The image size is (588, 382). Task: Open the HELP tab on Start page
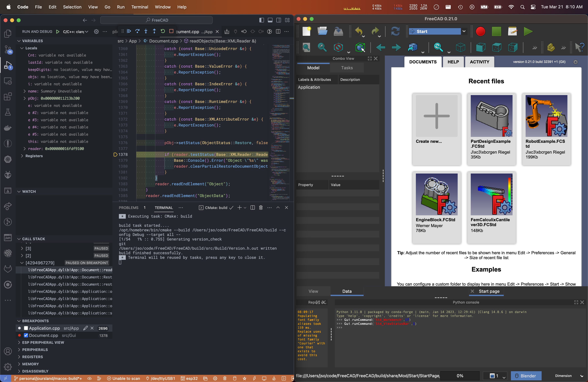point(453,62)
